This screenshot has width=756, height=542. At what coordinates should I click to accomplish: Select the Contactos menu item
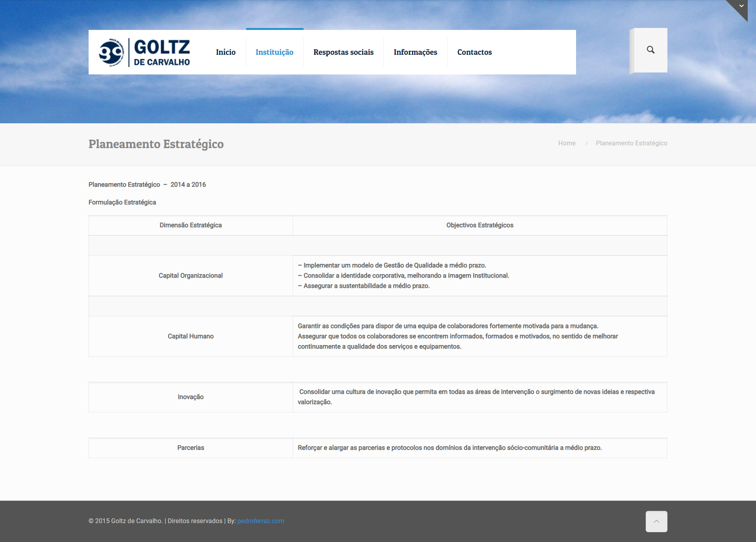pyautogui.click(x=474, y=52)
